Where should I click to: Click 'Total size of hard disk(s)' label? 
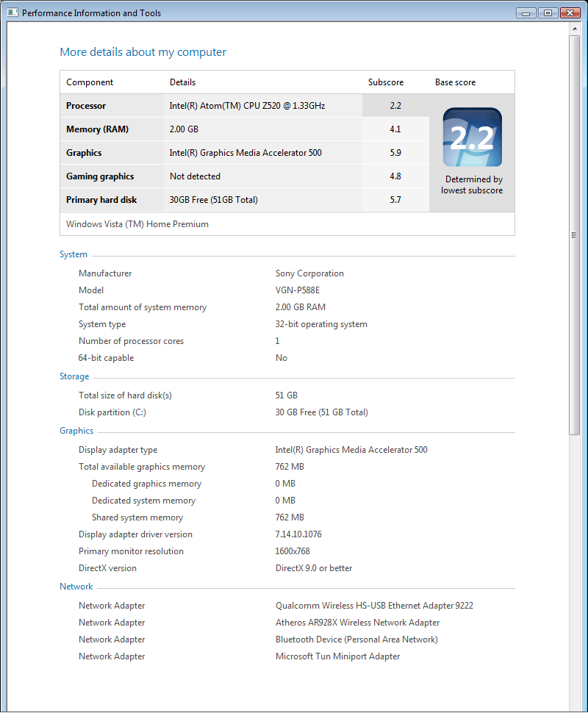(125, 395)
